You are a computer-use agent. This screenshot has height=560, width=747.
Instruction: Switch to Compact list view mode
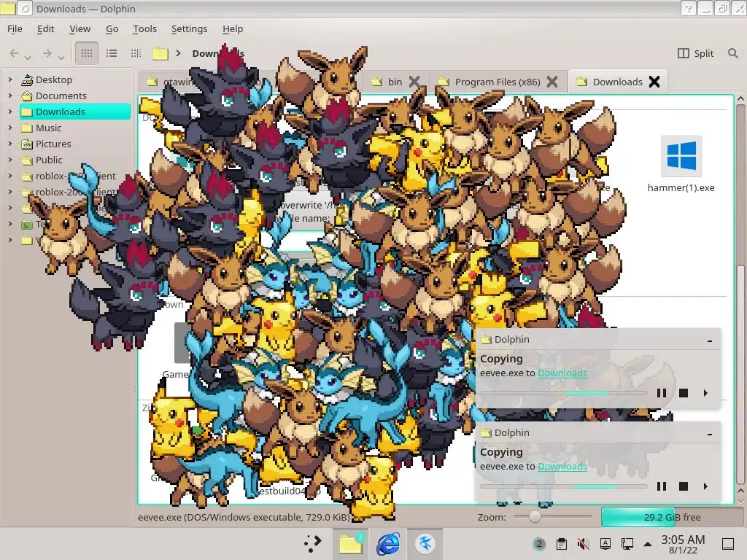point(112,53)
